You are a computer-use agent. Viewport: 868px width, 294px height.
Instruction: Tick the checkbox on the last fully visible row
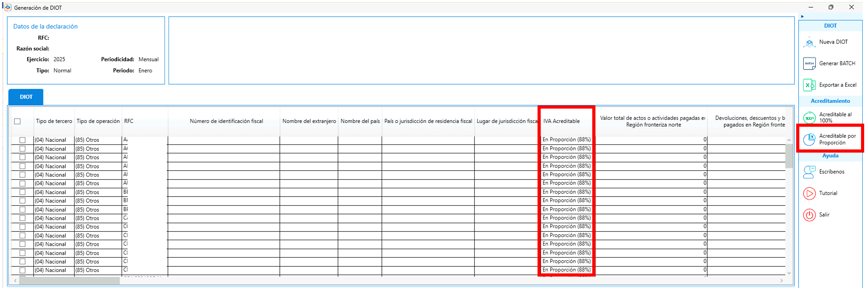(23, 270)
